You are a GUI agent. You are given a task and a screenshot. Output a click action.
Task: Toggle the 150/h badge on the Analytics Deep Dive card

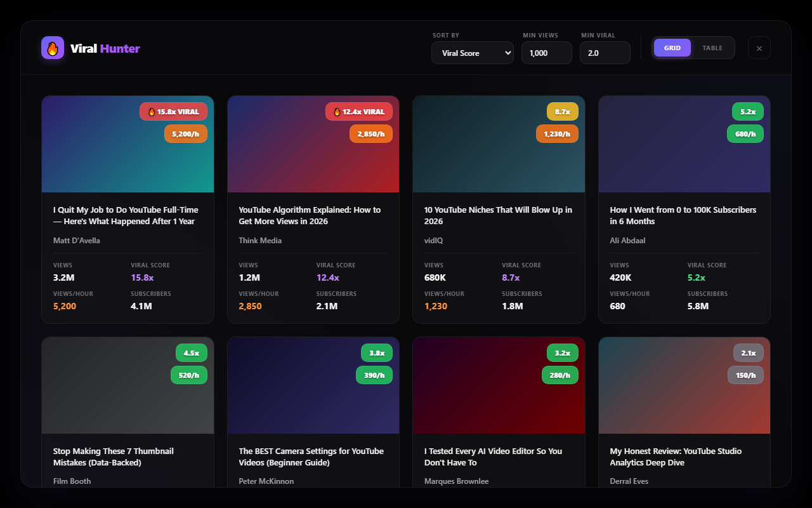coord(745,375)
